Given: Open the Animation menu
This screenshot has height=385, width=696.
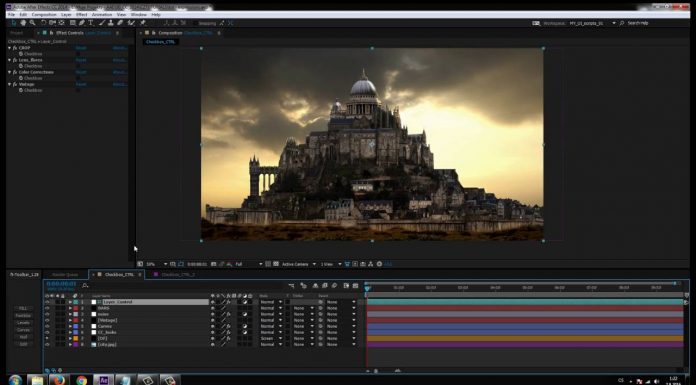Looking at the screenshot, I should 102,15.
